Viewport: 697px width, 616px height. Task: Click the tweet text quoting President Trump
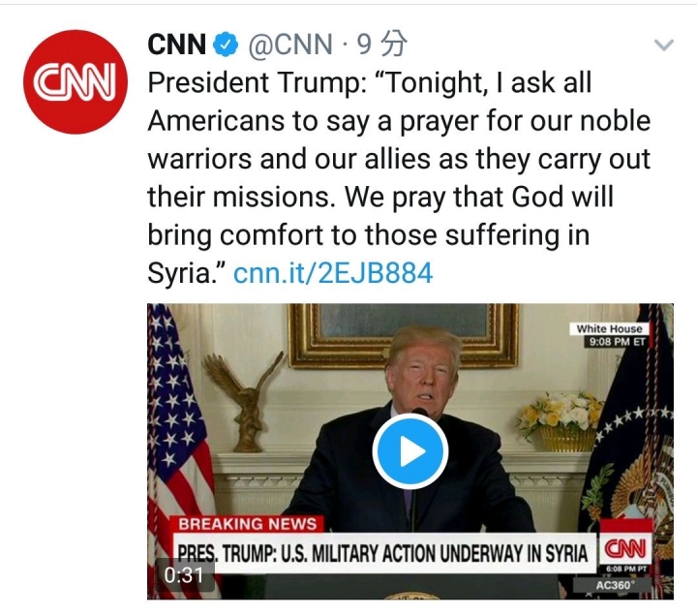pyautogui.click(x=399, y=177)
